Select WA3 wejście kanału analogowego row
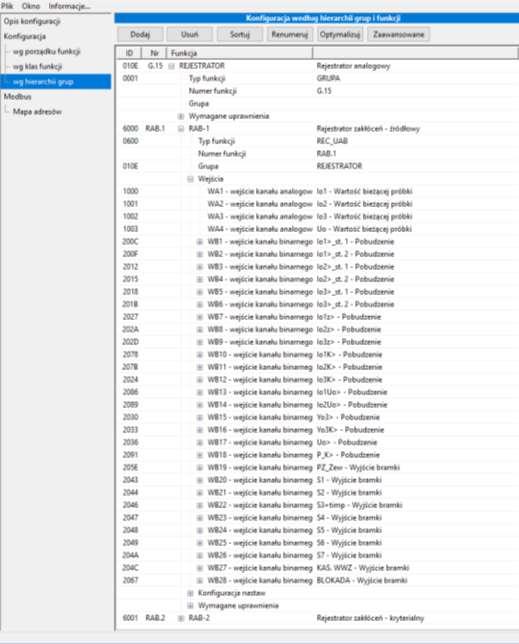Screen dimensions: 519x644 (316, 216)
